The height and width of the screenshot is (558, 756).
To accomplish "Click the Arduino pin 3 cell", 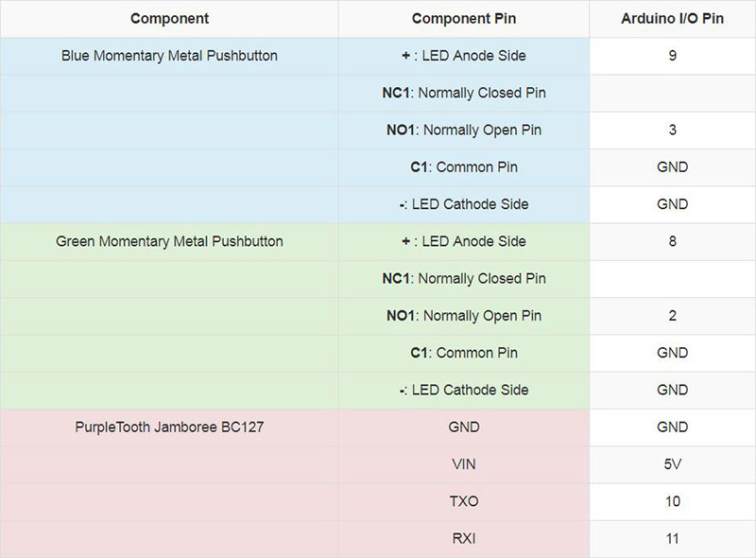I will coord(672,131).
